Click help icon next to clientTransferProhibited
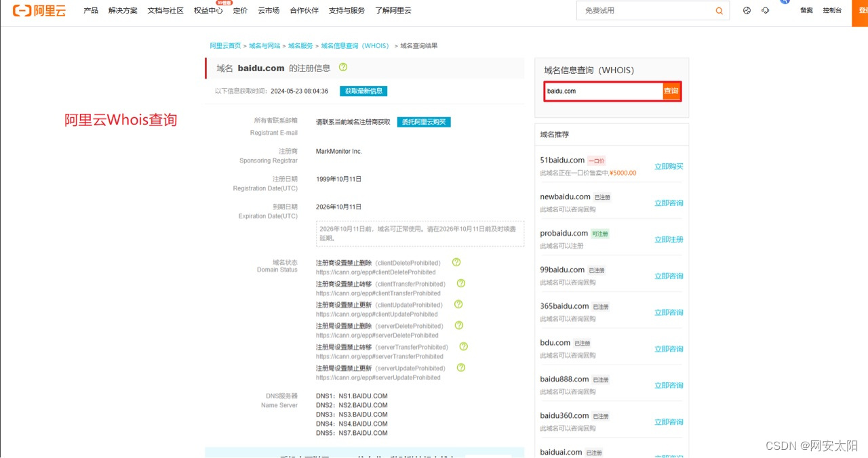The height and width of the screenshot is (458, 868). (461, 283)
